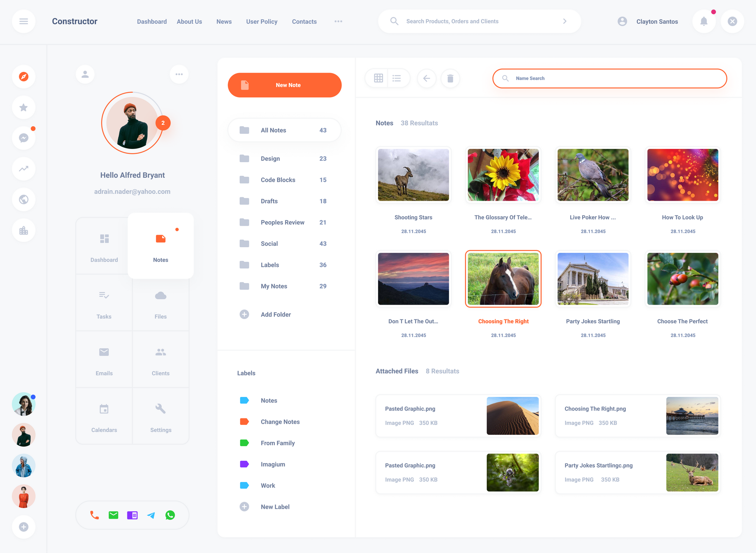Switch to the list view icon

[397, 78]
